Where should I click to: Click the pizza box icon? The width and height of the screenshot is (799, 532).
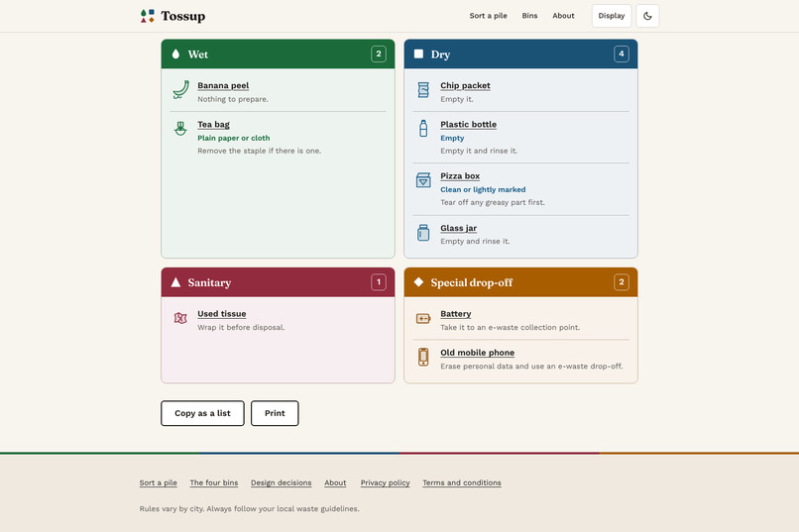423,179
